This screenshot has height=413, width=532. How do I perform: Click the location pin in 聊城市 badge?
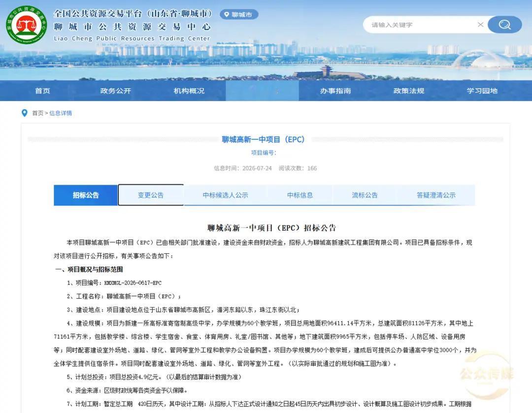[227, 15]
